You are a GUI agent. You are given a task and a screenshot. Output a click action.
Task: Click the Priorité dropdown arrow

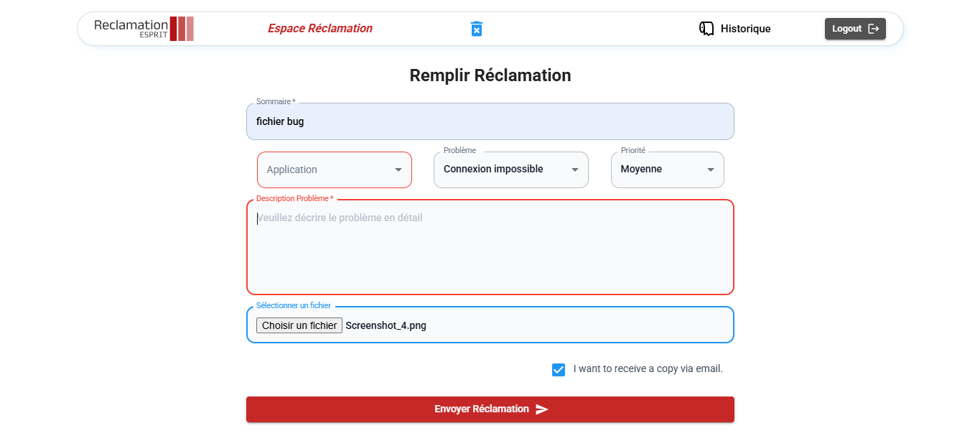[711, 170]
